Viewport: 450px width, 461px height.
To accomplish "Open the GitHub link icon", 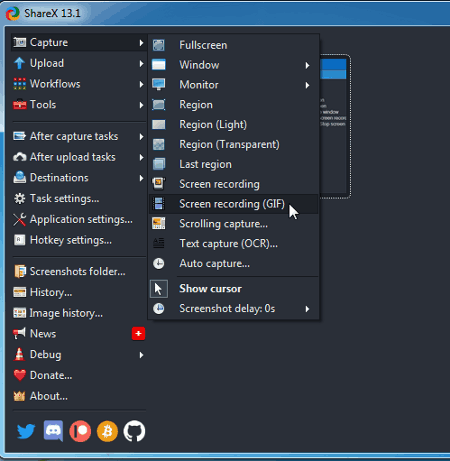I will (134, 431).
